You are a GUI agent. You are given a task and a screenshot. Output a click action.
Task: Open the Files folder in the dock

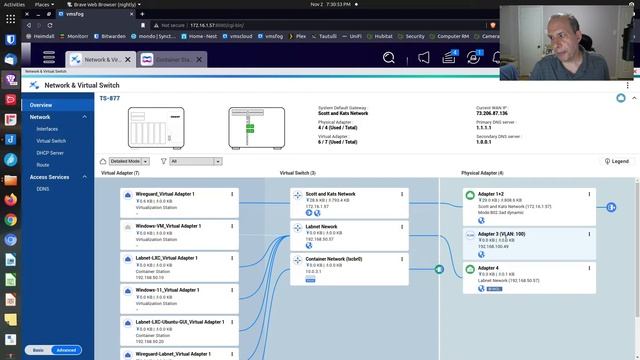pos(11,180)
